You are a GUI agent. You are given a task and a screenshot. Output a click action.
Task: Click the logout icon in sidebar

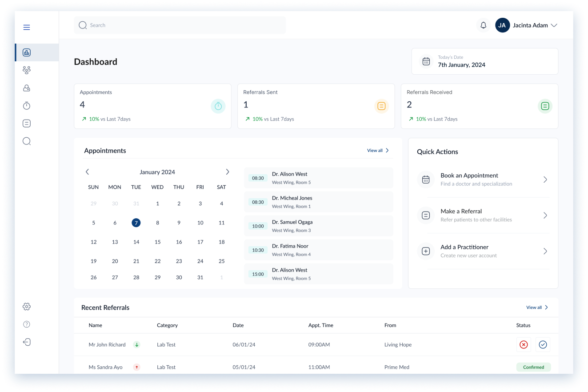click(27, 342)
